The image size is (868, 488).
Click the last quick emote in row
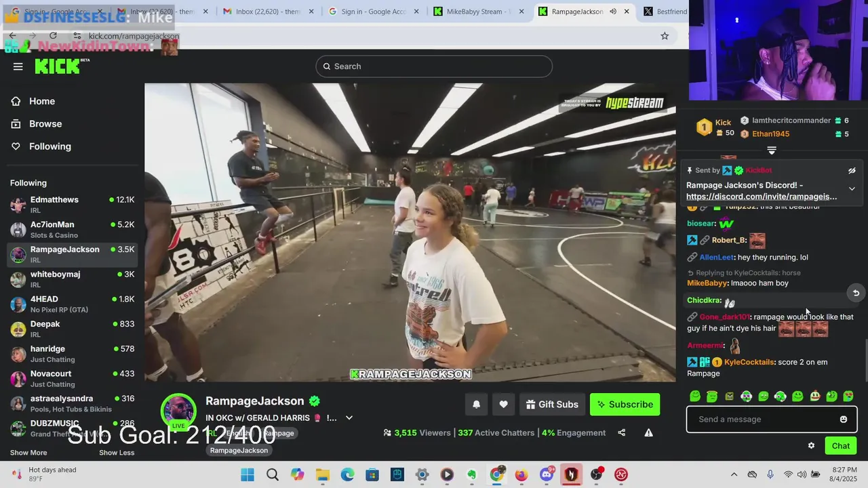click(x=848, y=396)
